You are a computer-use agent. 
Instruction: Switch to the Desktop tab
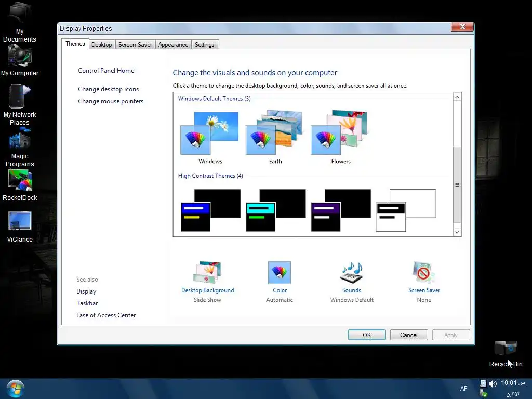[x=101, y=45]
